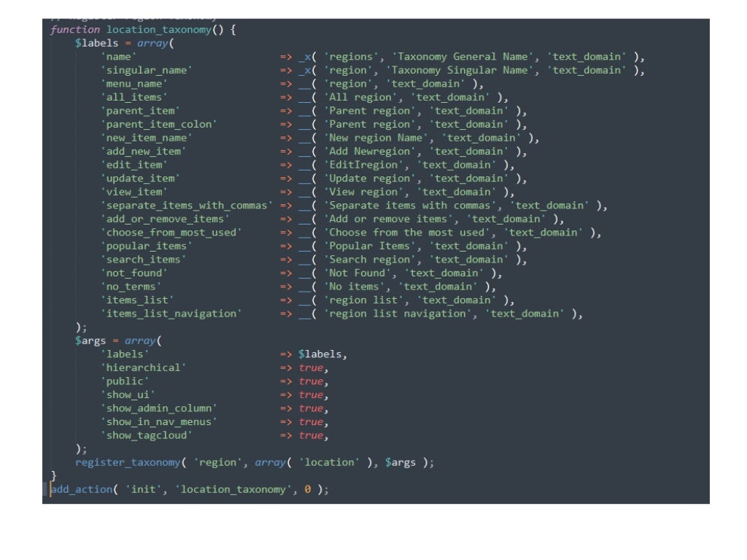This screenshot has width=747, height=560.
Task: Select the 'singular_name' array key
Action: (146, 70)
